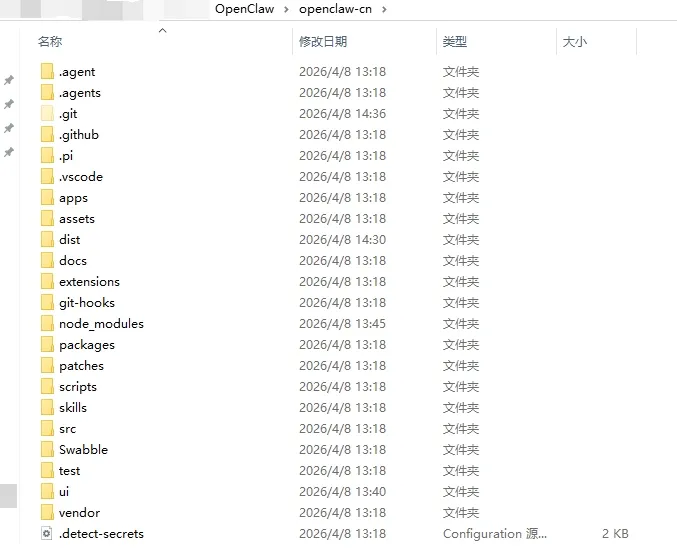Click the scripts folder name
This screenshot has width=677, height=548.
[78, 387]
